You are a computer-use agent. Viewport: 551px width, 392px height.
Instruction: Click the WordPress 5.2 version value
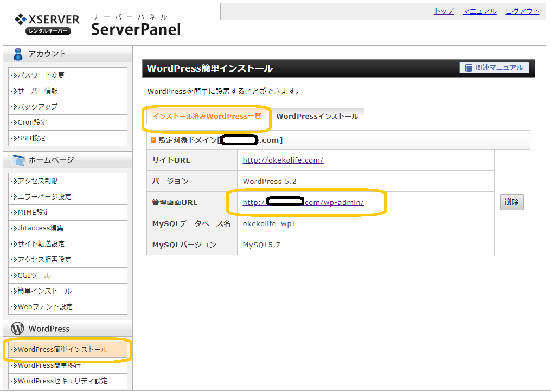click(270, 181)
